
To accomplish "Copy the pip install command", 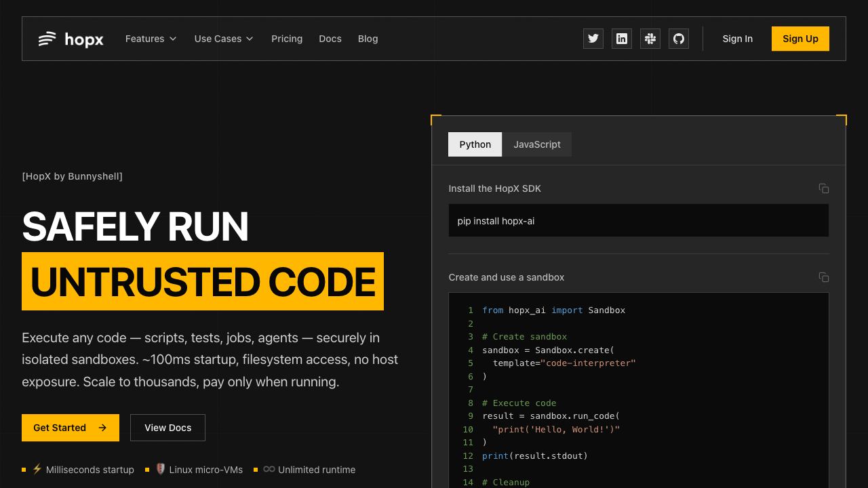I will coord(824,188).
